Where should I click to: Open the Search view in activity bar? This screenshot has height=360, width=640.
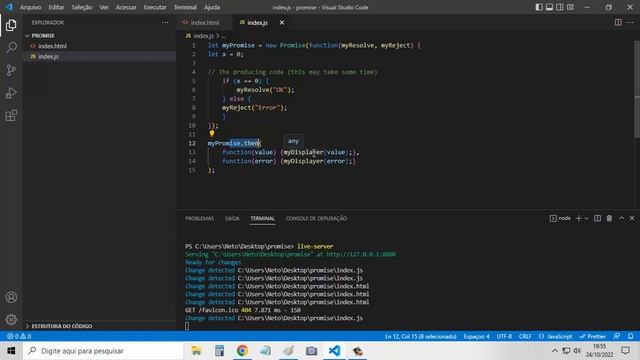coord(11,47)
